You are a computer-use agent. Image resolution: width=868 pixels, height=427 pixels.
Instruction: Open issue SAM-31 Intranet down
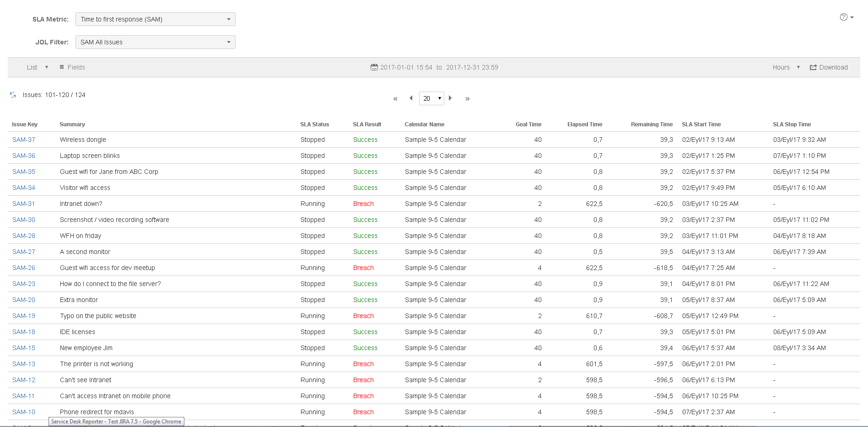(24, 204)
